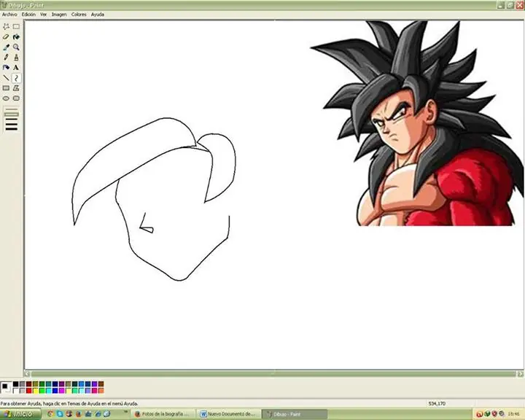This screenshot has height=420, width=525.
Task: Select the dark red palette color
Action: click(28, 384)
